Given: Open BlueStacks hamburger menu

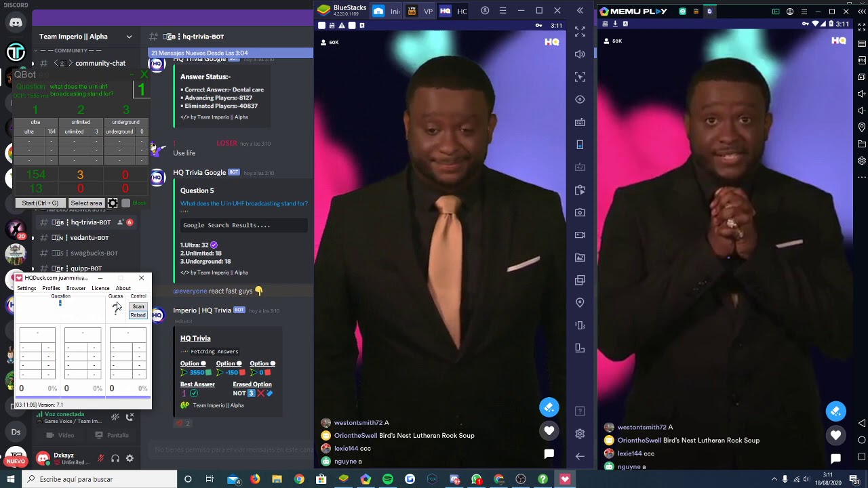Looking at the screenshot, I should (x=502, y=11).
